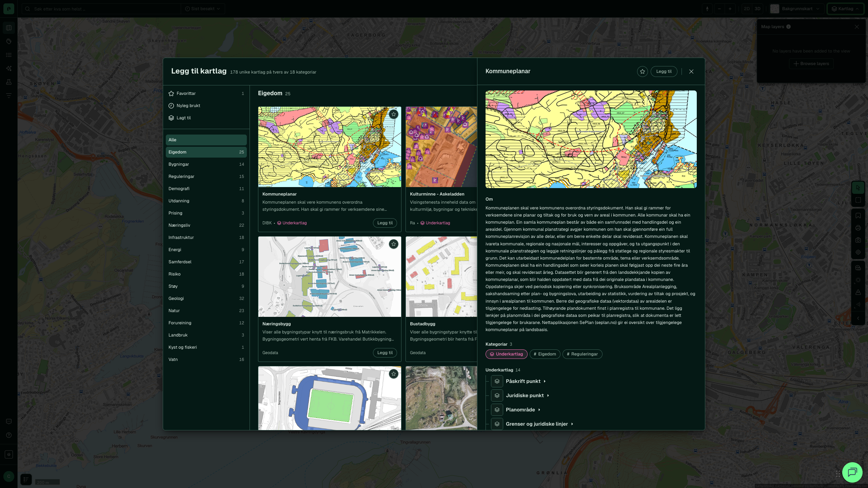Open the Nyleg brukt list
This screenshot has width=868, height=488.
(206, 106)
